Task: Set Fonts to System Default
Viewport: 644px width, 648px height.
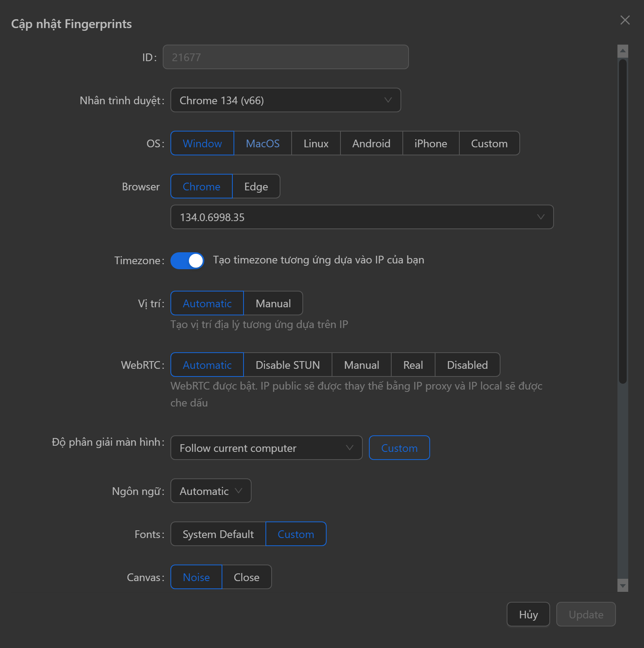Action: click(217, 534)
